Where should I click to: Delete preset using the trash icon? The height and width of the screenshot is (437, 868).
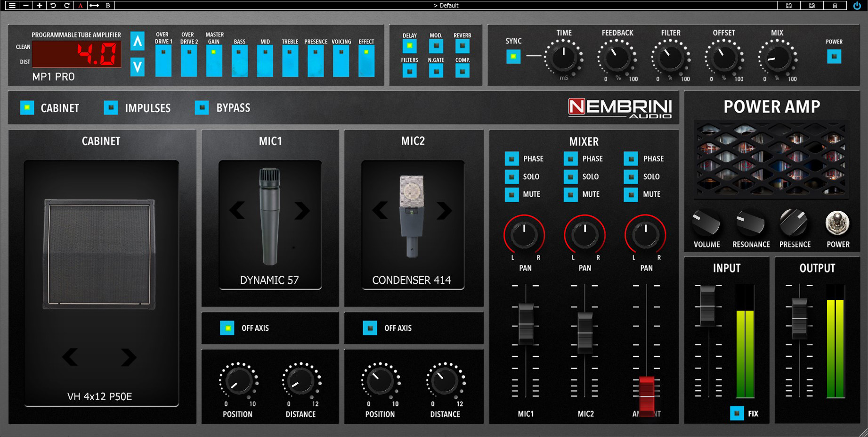coord(835,6)
